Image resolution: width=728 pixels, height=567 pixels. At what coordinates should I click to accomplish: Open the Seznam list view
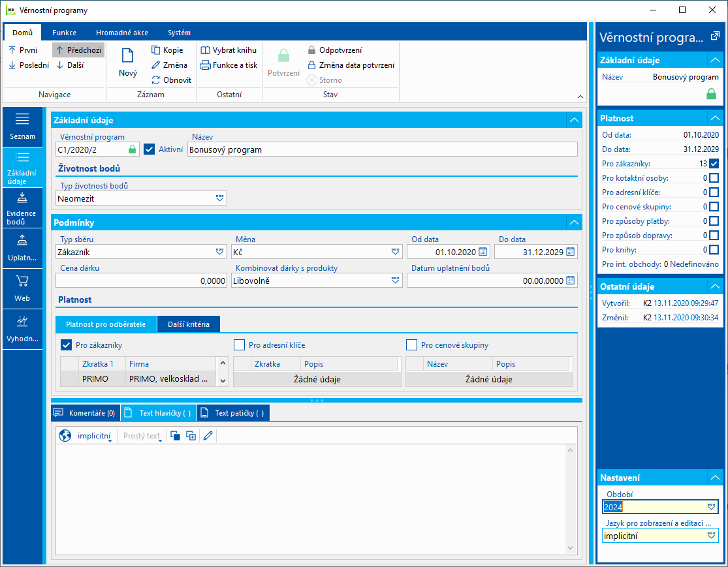pos(22,126)
